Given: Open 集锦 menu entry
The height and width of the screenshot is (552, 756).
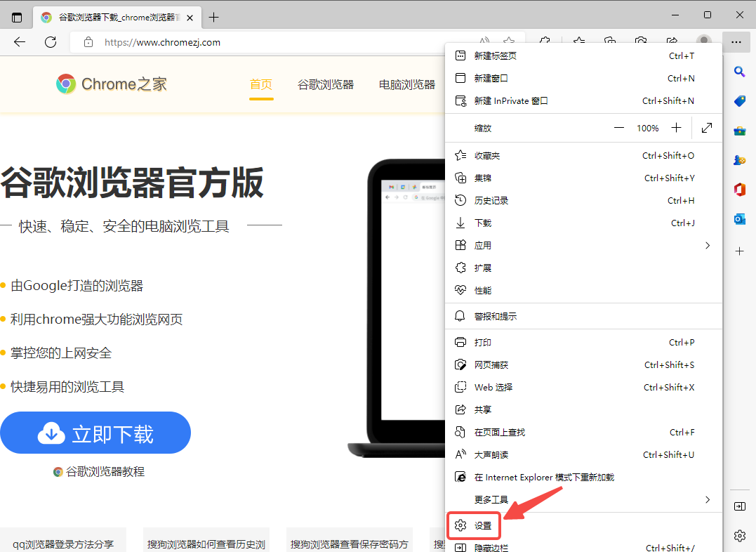Looking at the screenshot, I should [x=583, y=178].
